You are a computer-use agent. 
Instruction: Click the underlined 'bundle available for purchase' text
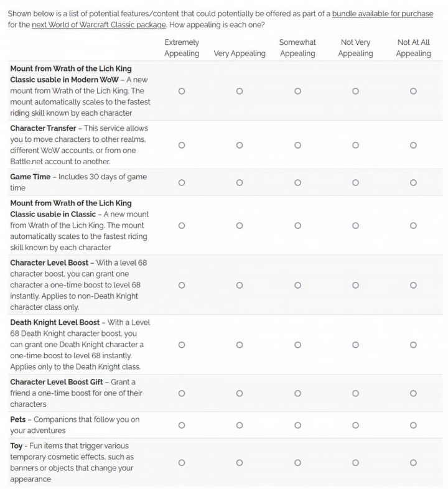(385, 13)
